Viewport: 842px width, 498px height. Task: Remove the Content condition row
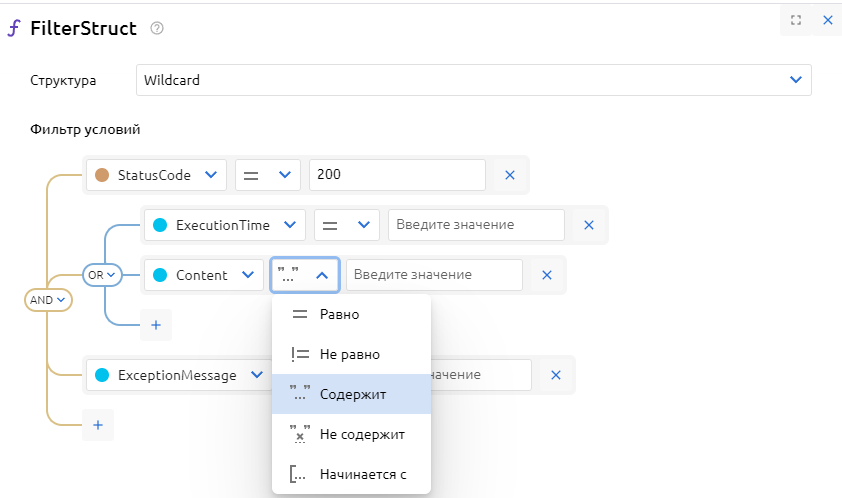546,275
